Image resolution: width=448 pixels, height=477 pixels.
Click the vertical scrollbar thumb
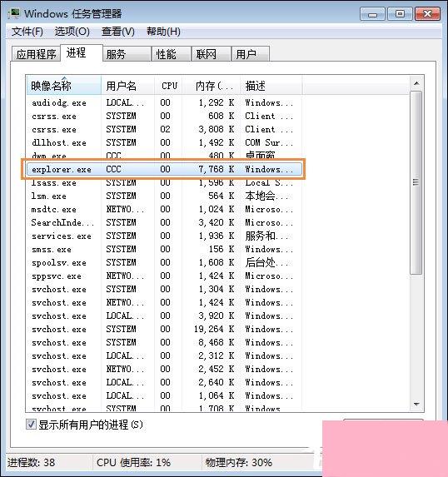point(416,182)
